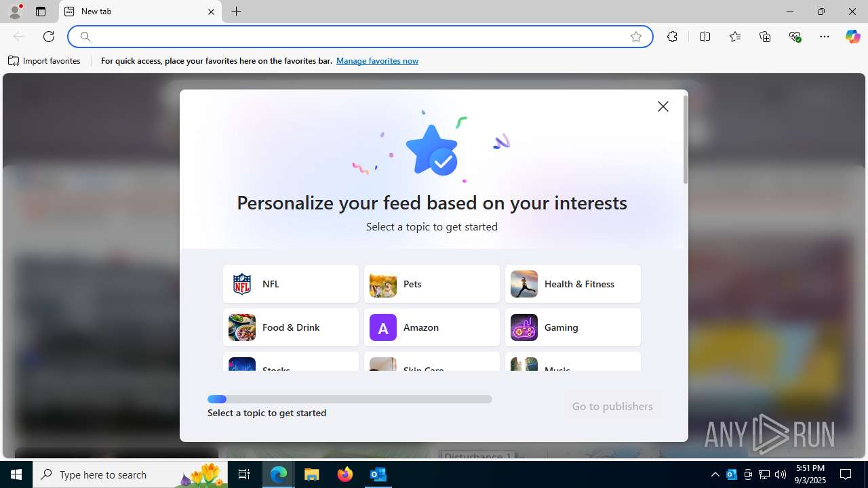The image size is (868, 488).
Task: Open the Collections icon
Action: click(x=765, y=37)
